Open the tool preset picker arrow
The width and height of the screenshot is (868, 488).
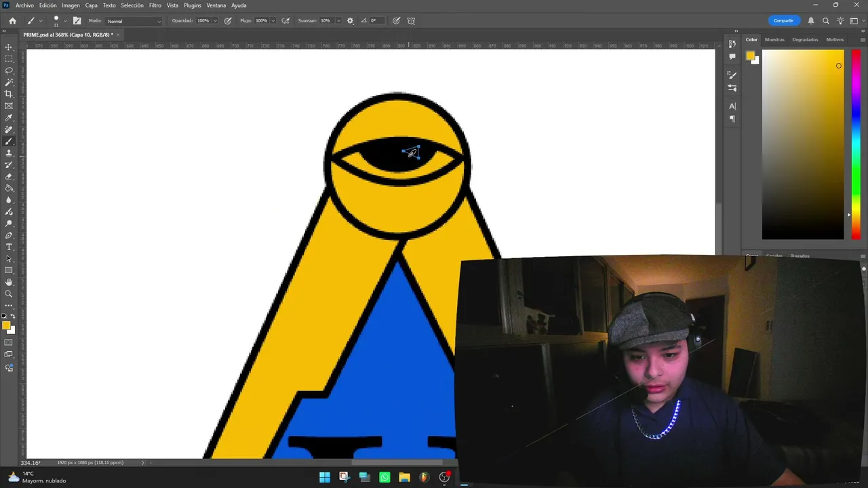pyautogui.click(x=40, y=21)
